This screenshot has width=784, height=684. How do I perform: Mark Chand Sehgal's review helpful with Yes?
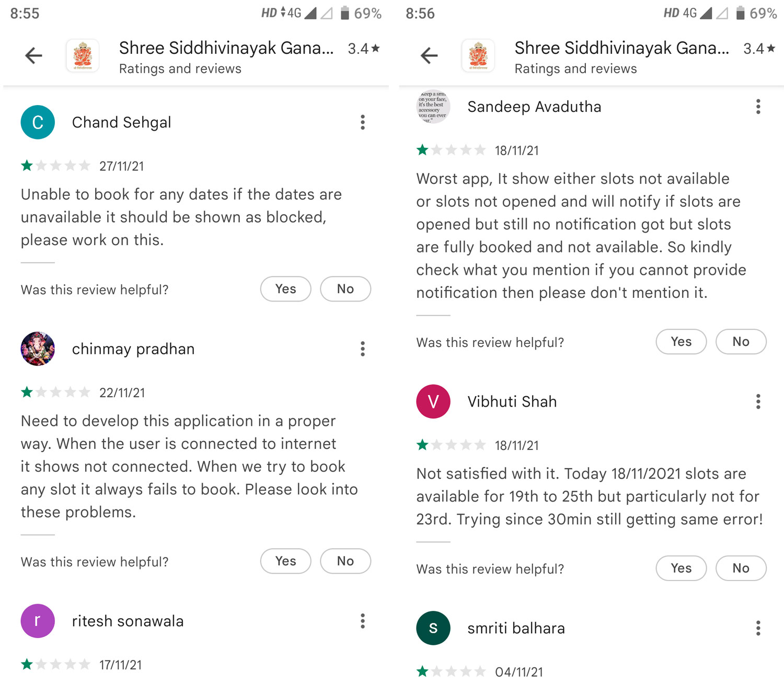click(x=285, y=289)
